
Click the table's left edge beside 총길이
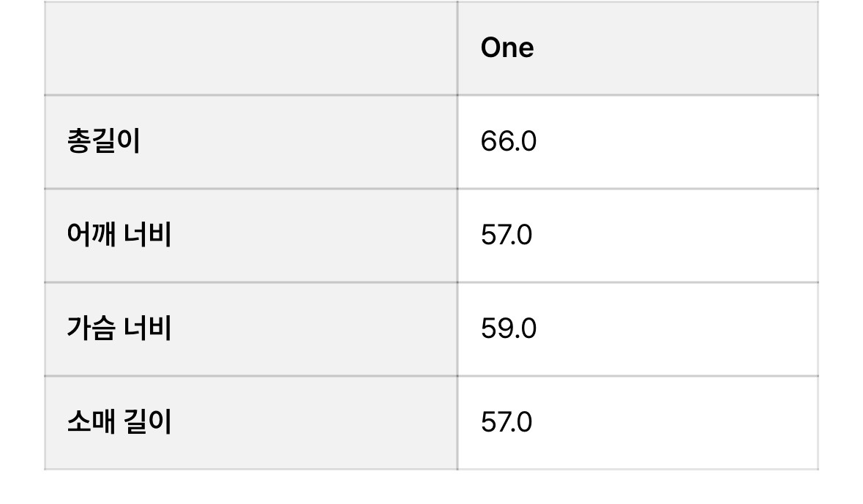click(45, 141)
